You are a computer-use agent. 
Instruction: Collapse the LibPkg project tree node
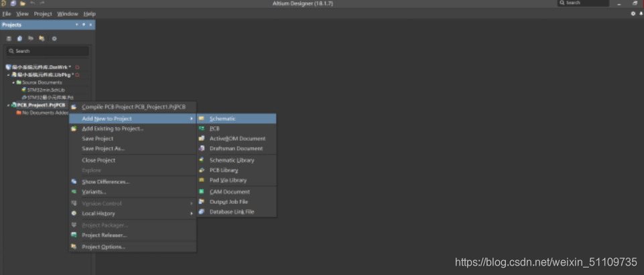click(8, 75)
